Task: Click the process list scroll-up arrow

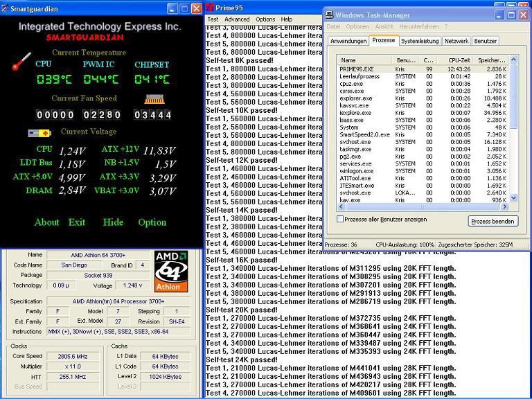Action: tap(513, 60)
